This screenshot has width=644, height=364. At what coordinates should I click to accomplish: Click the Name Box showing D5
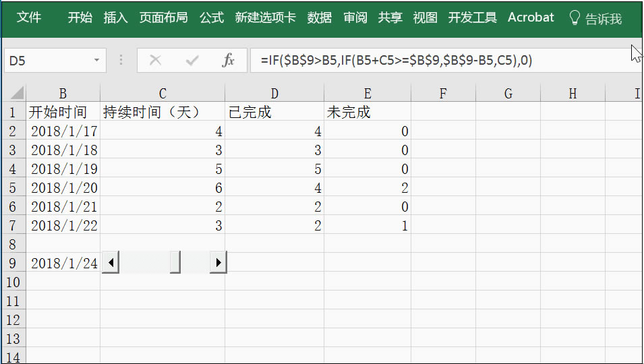pyautogui.click(x=55, y=61)
